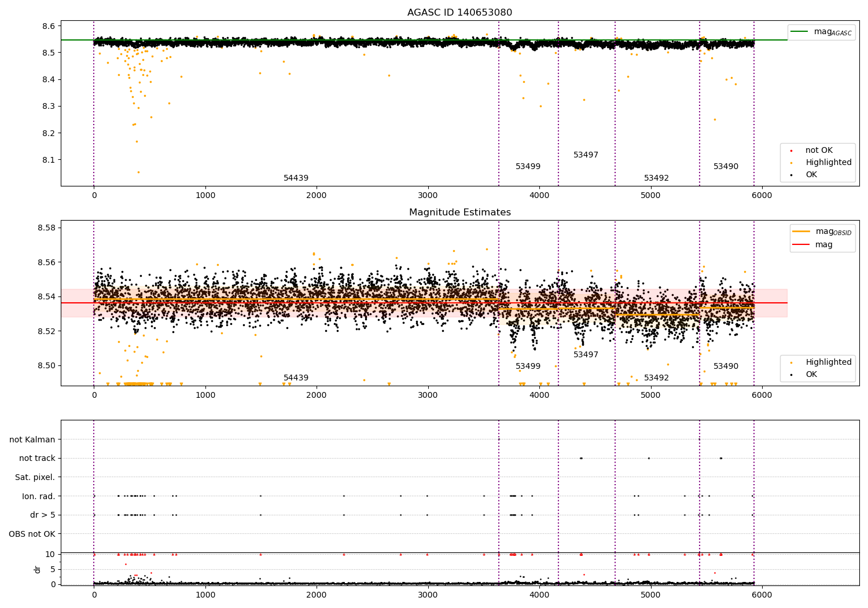Click the 8.58 y-axis tick label
Image resolution: width=868 pixels, height=608 pixels.
coord(47,228)
